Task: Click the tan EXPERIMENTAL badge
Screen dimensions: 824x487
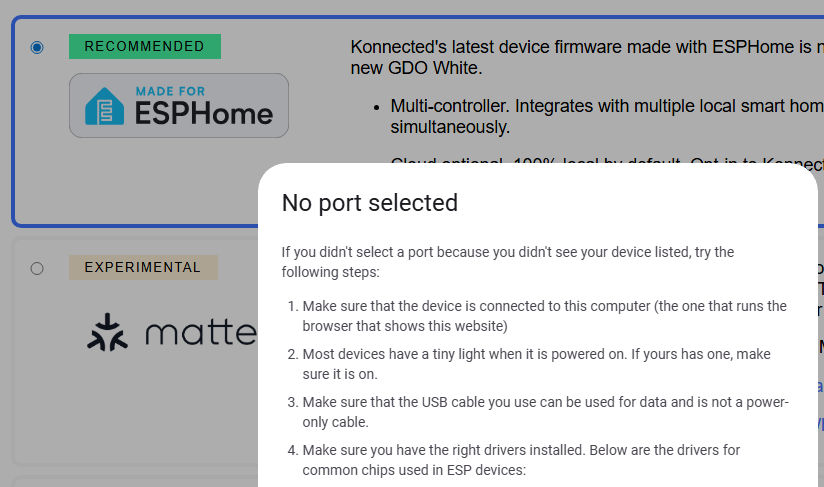Action: point(142,268)
